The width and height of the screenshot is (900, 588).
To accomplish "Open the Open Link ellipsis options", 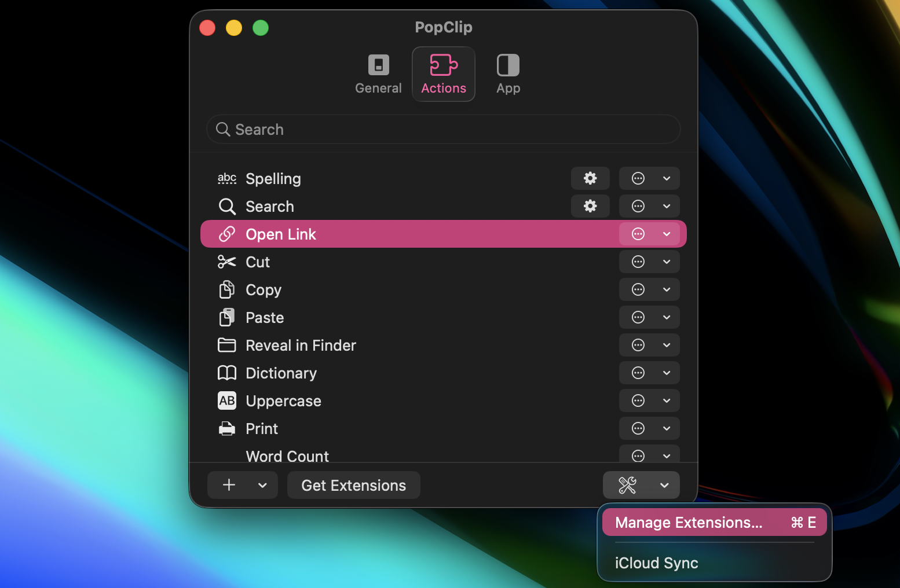I will [638, 234].
